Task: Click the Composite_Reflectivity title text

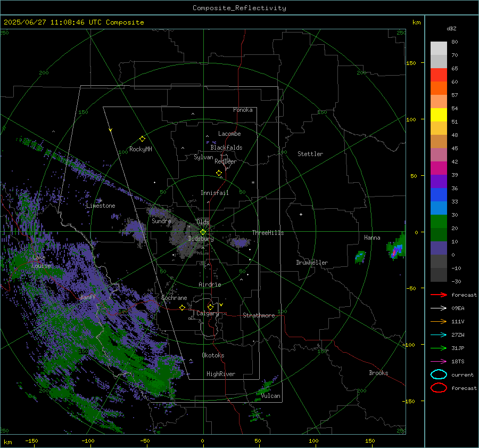Action: [239, 8]
